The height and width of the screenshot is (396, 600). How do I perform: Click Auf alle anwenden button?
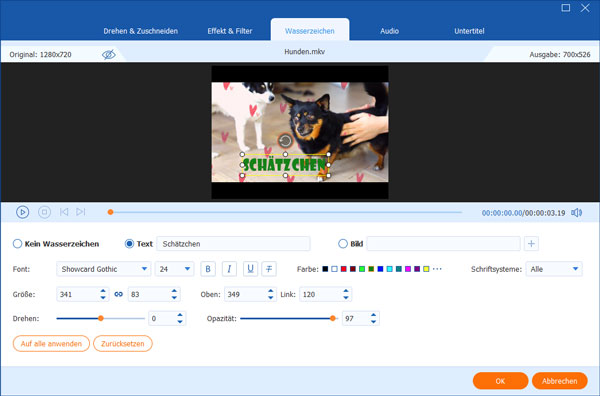click(x=51, y=344)
